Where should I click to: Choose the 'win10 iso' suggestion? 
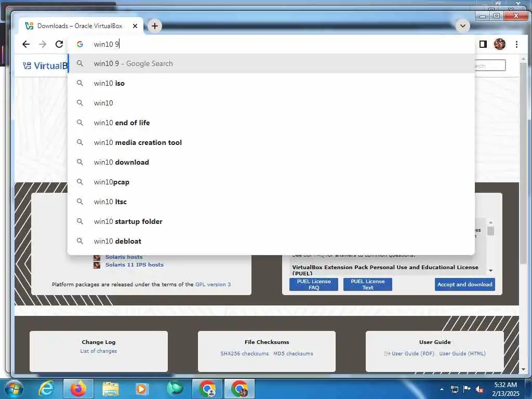pyautogui.click(x=271, y=83)
